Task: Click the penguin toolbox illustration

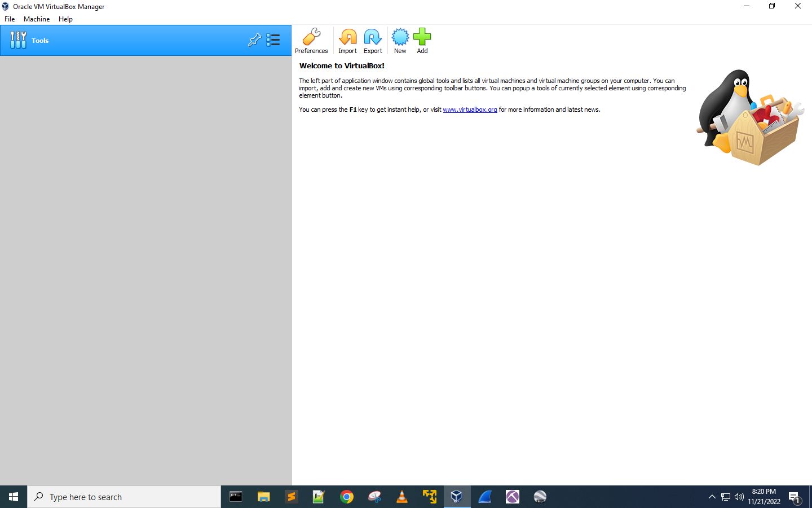Action: click(750, 117)
